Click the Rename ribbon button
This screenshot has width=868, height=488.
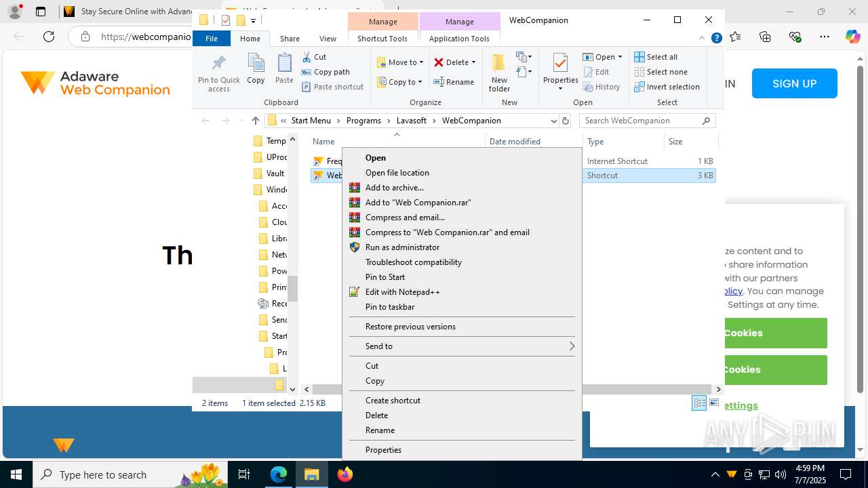[454, 82]
